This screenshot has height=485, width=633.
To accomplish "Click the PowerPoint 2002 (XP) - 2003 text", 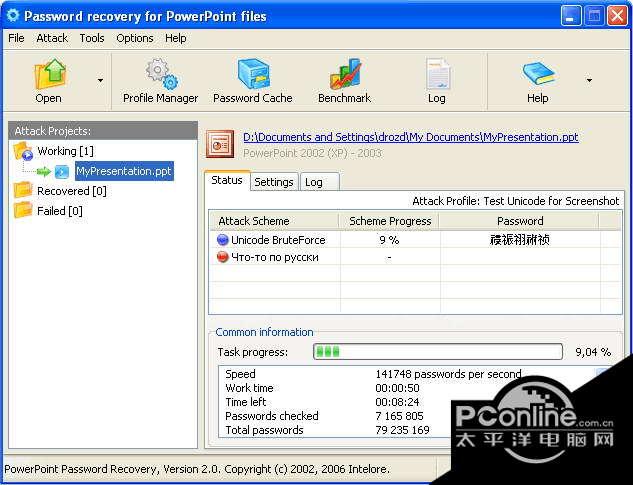I will tap(312, 153).
